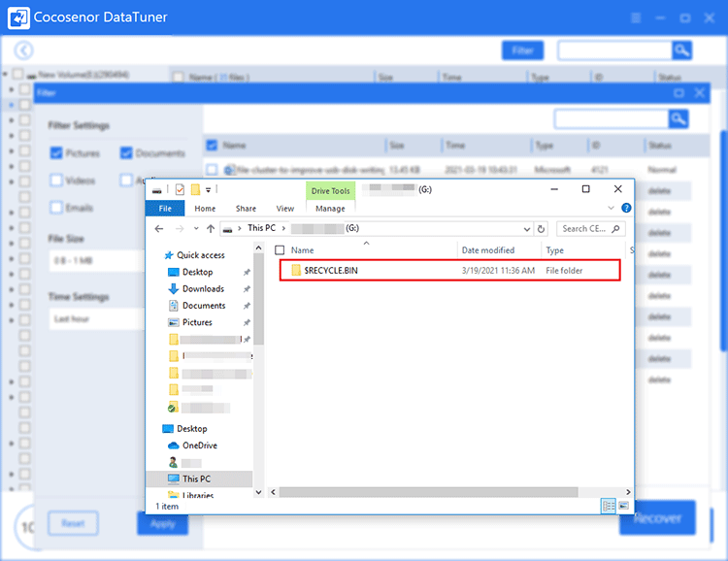Expand the ribbon chevron in Explorer
This screenshot has width=728, height=561.
pyautogui.click(x=611, y=208)
